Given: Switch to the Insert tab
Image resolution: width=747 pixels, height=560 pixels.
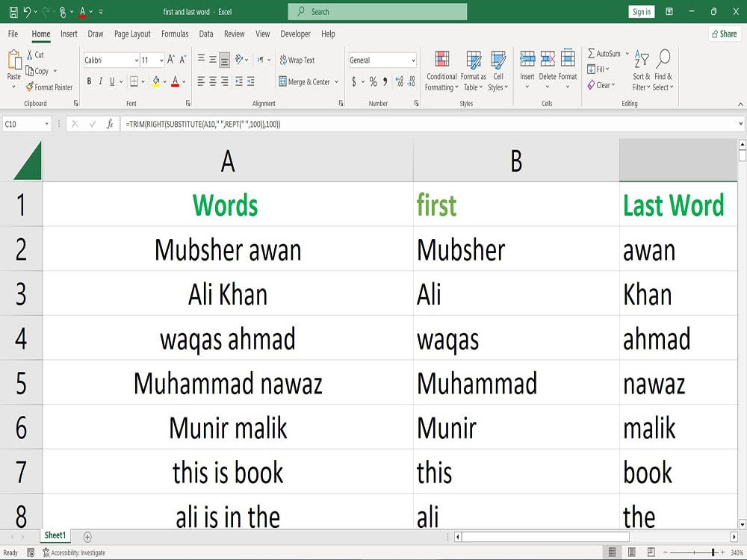Looking at the screenshot, I should pyautogui.click(x=69, y=34).
